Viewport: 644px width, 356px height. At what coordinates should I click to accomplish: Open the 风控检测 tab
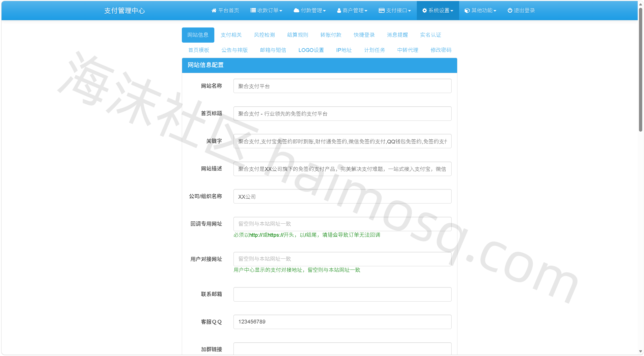click(264, 35)
